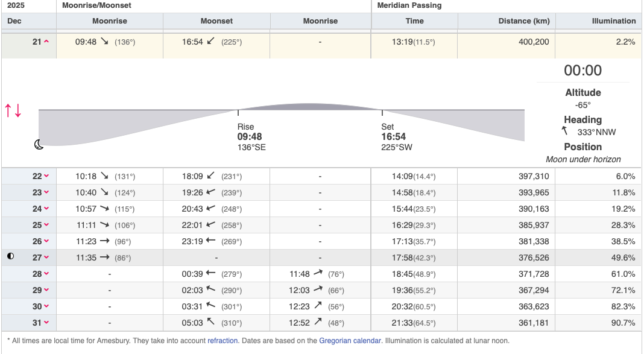Open the Gregorian calendar link
Screen dimensions: 644x354
point(350,341)
